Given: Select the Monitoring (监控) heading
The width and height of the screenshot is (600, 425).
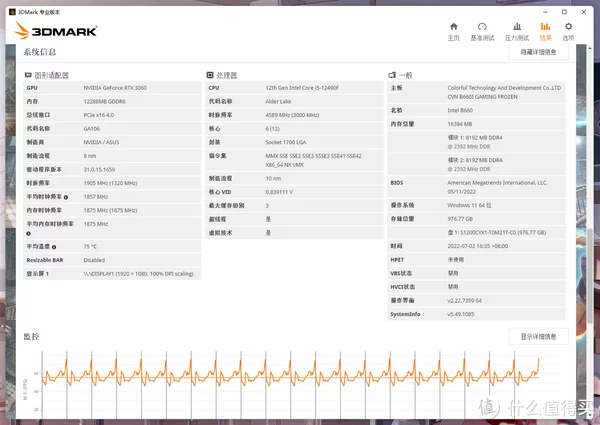Looking at the screenshot, I should click(31, 336).
